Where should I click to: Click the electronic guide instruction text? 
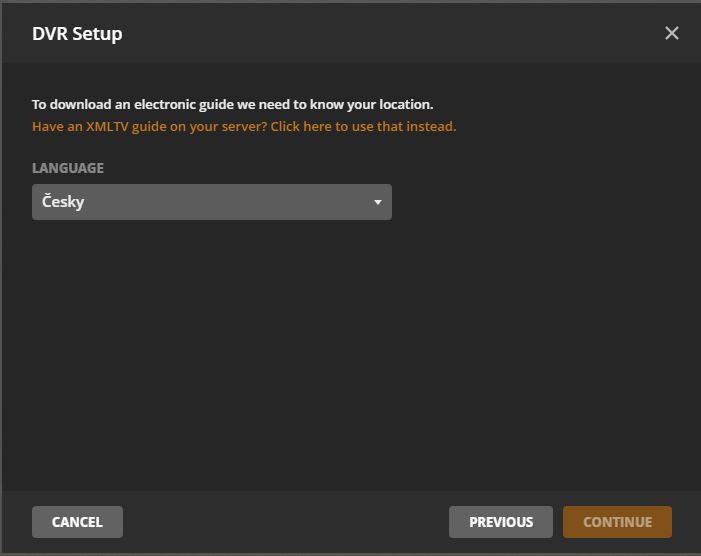232,104
